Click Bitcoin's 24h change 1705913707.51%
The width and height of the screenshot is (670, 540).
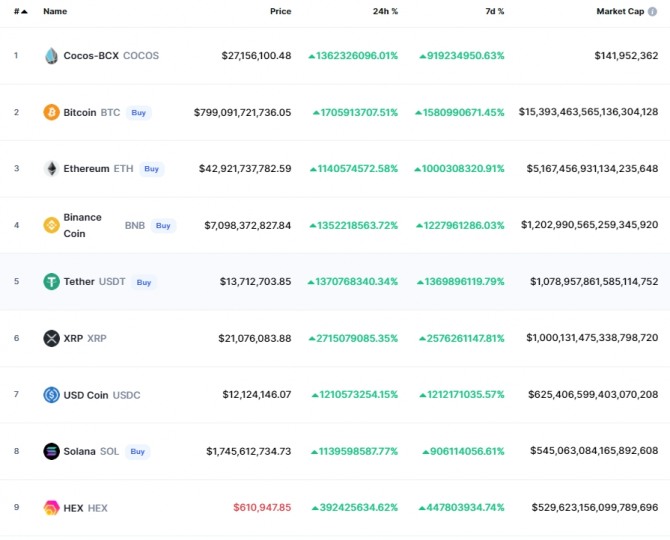tap(356, 112)
